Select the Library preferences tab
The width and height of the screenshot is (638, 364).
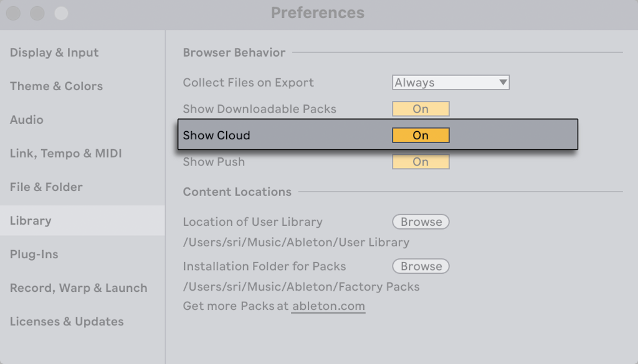coord(29,221)
